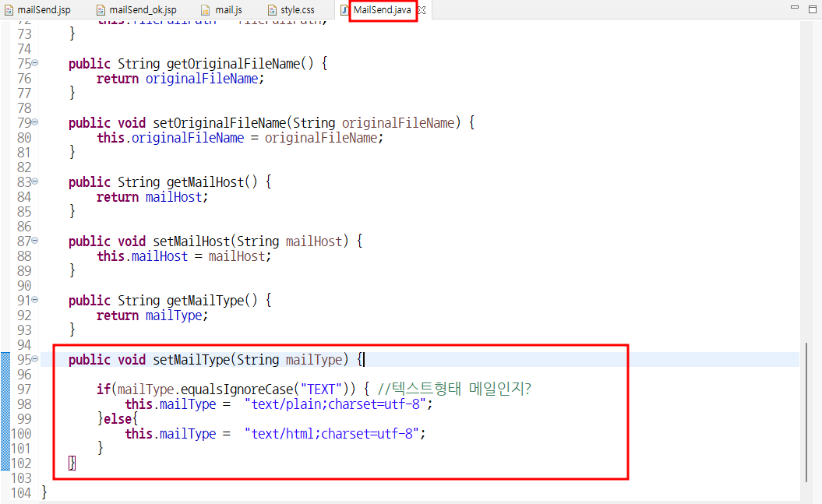822x504 pixels.
Task: Click 'return originalFileName' on line 76
Action: [x=177, y=79]
